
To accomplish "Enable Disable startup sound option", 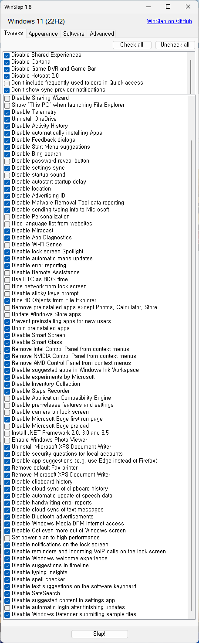I will pos(7,175).
